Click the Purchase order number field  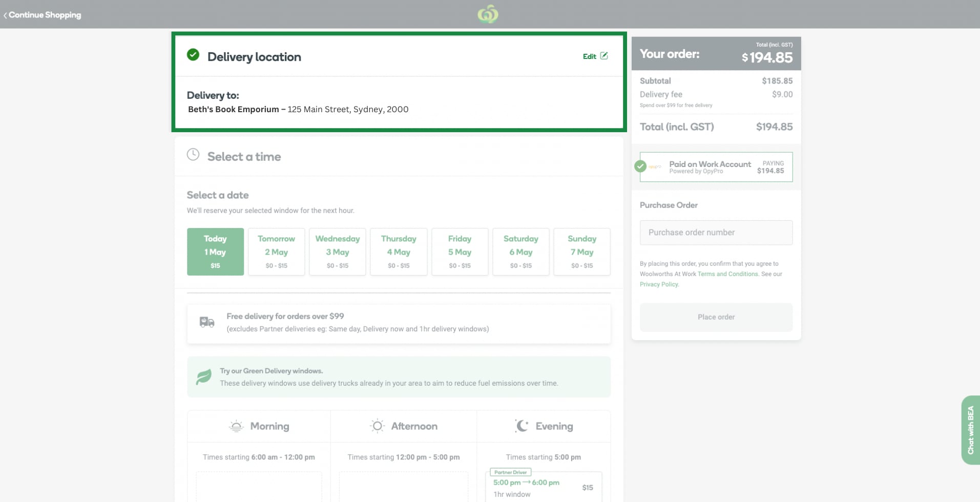tap(716, 233)
